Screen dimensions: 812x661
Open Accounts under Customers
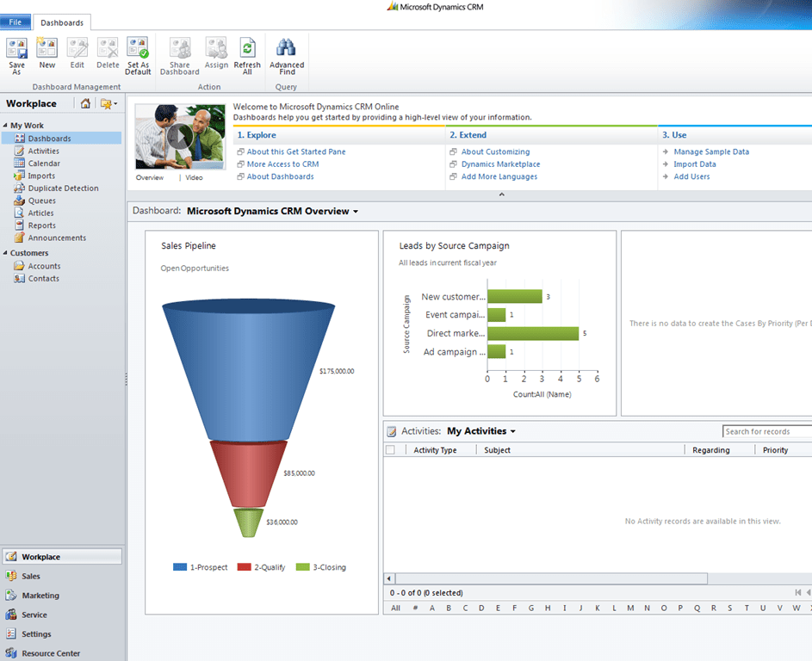(44, 266)
